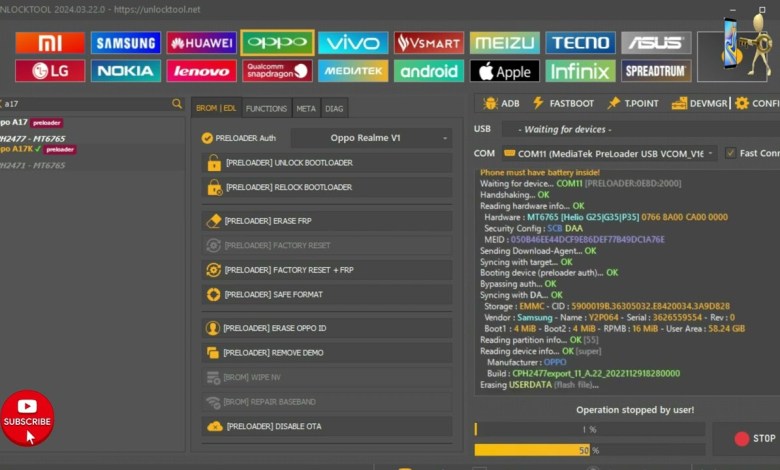Toggle the Fast Connect checkbox
The width and height of the screenshot is (780, 470).
tap(730, 153)
